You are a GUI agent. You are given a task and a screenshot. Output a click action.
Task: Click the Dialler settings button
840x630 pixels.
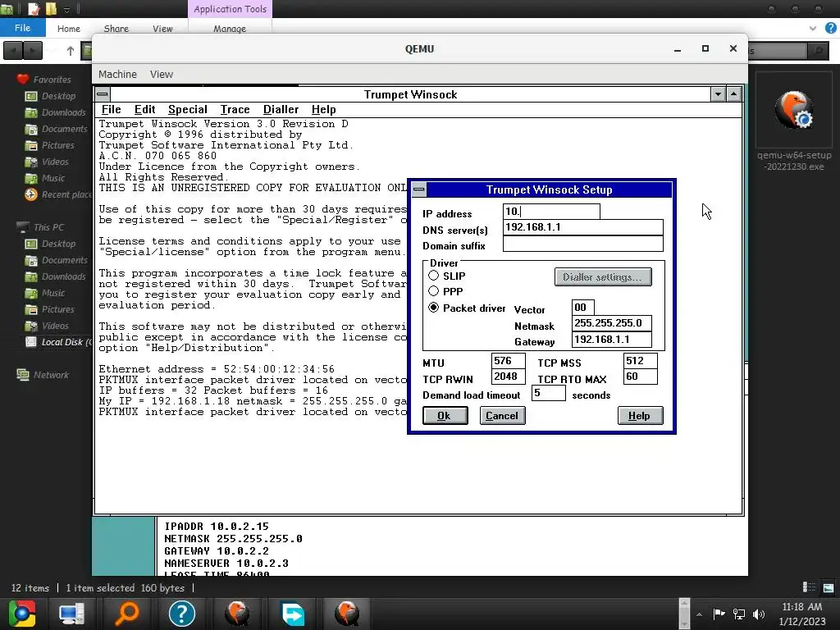click(x=603, y=277)
